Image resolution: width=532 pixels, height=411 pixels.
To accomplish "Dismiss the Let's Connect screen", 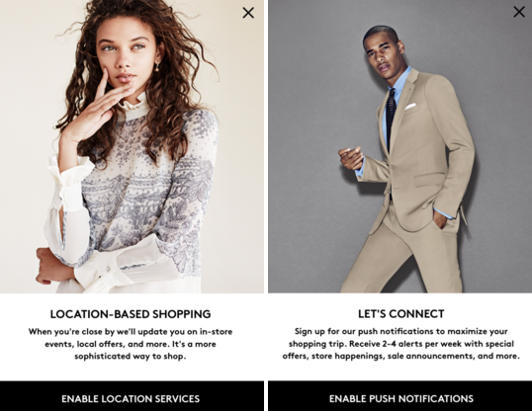I will tap(519, 12).
